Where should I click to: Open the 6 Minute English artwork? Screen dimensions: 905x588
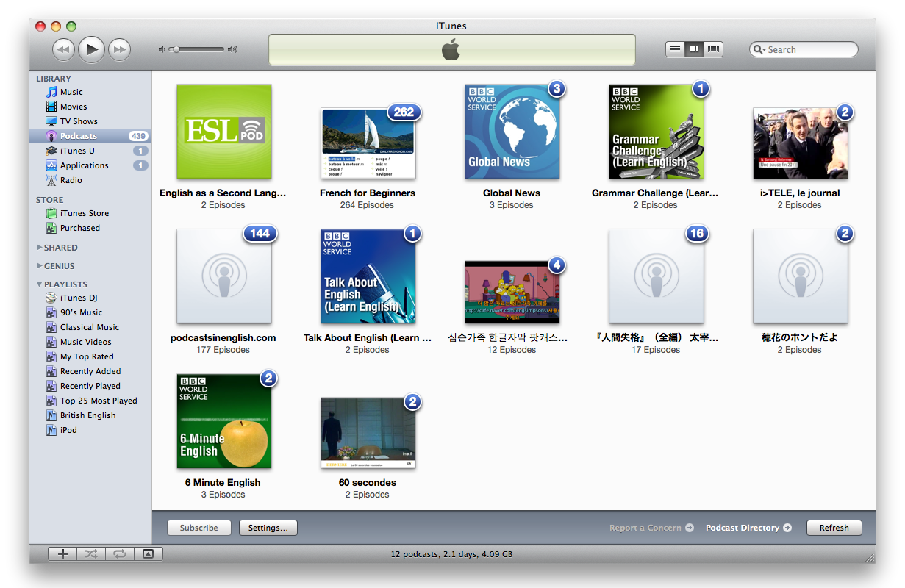tap(224, 421)
